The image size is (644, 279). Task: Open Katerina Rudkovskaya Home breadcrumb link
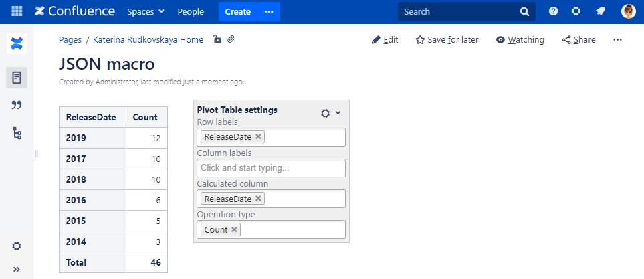[148, 40]
